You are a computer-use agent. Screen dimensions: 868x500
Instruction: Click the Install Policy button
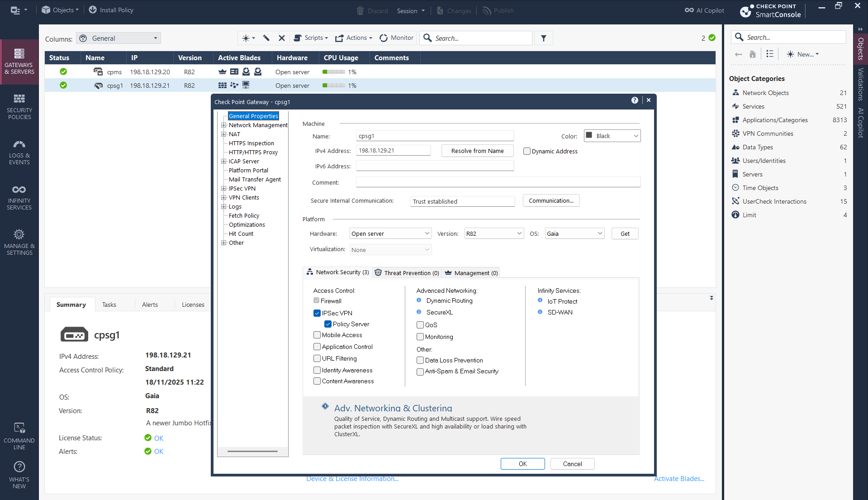(111, 10)
